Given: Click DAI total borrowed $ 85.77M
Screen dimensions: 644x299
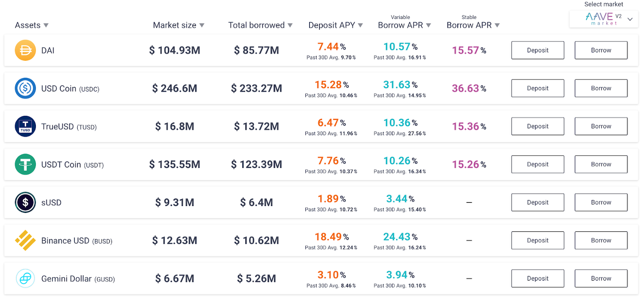Looking at the screenshot, I should [x=257, y=50].
